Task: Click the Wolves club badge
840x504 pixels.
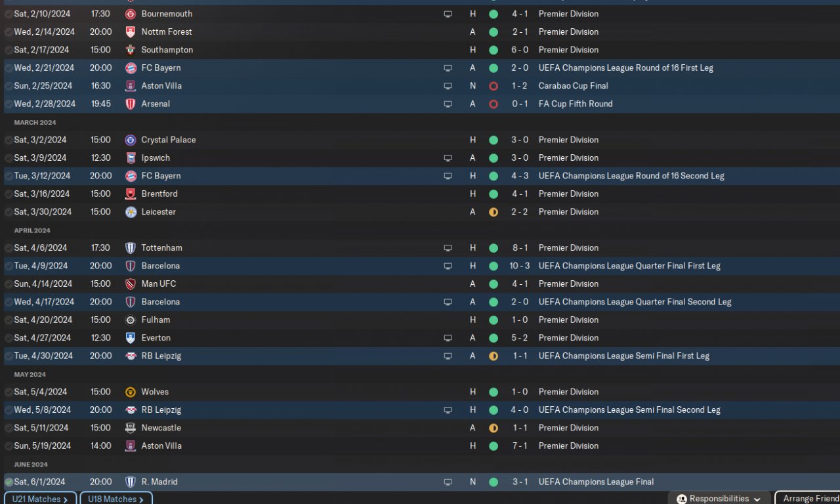Action: 130,392
